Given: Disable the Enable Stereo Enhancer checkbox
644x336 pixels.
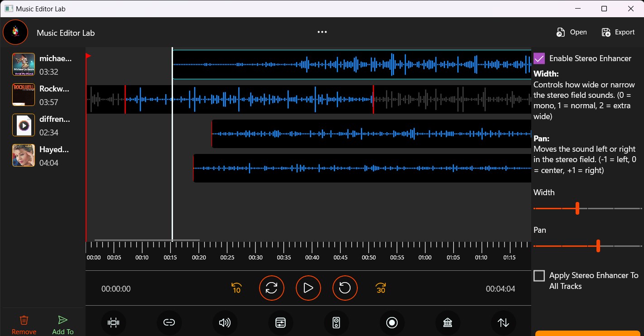Looking at the screenshot, I should click(x=539, y=58).
